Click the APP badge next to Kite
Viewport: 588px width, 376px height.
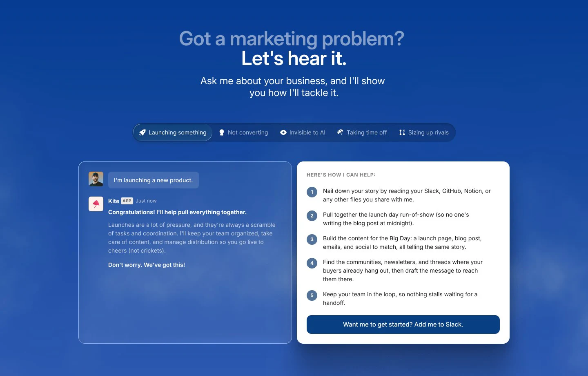tap(127, 201)
